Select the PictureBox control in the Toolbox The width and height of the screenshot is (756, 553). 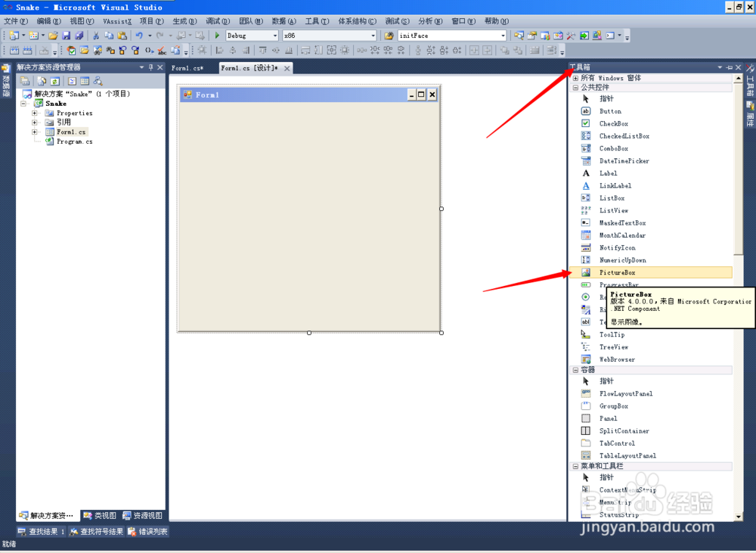click(x=650, y=272)
